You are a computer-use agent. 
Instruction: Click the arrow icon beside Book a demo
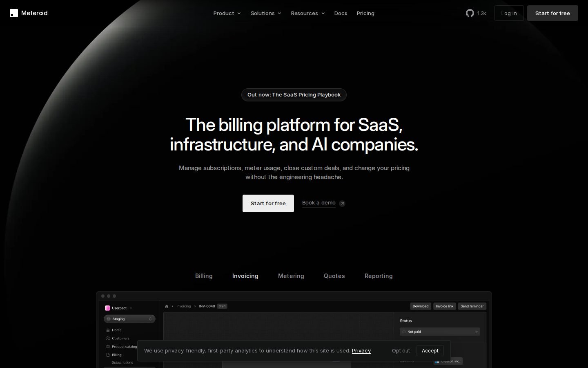[342, 204]
